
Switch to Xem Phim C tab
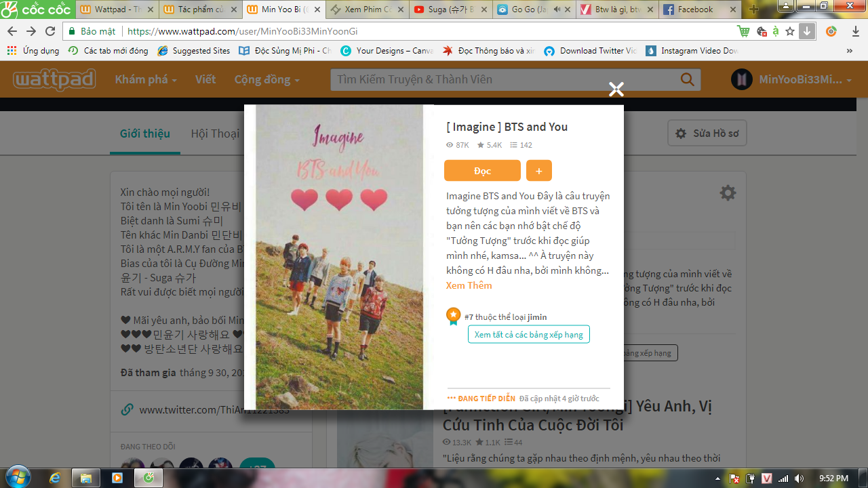click(368, 9)
